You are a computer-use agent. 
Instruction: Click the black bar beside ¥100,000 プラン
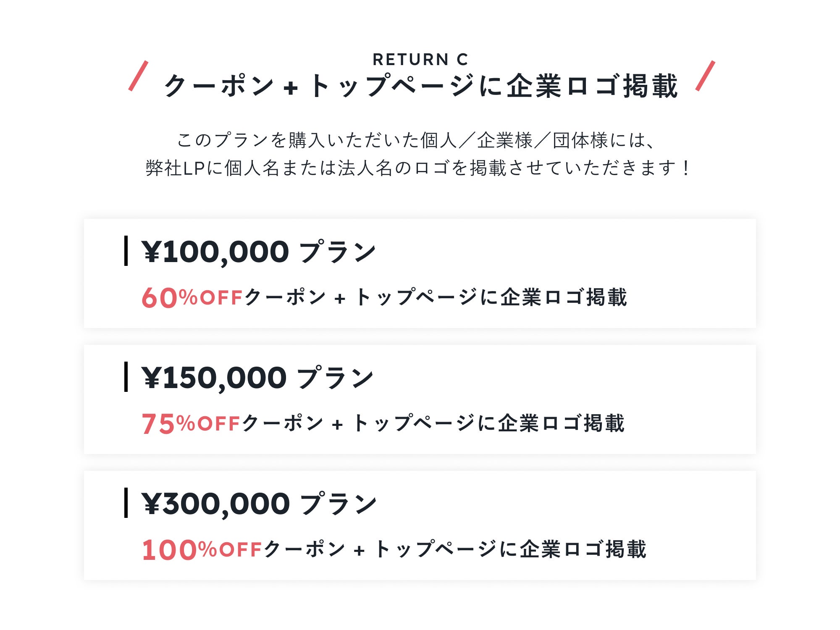126,251
